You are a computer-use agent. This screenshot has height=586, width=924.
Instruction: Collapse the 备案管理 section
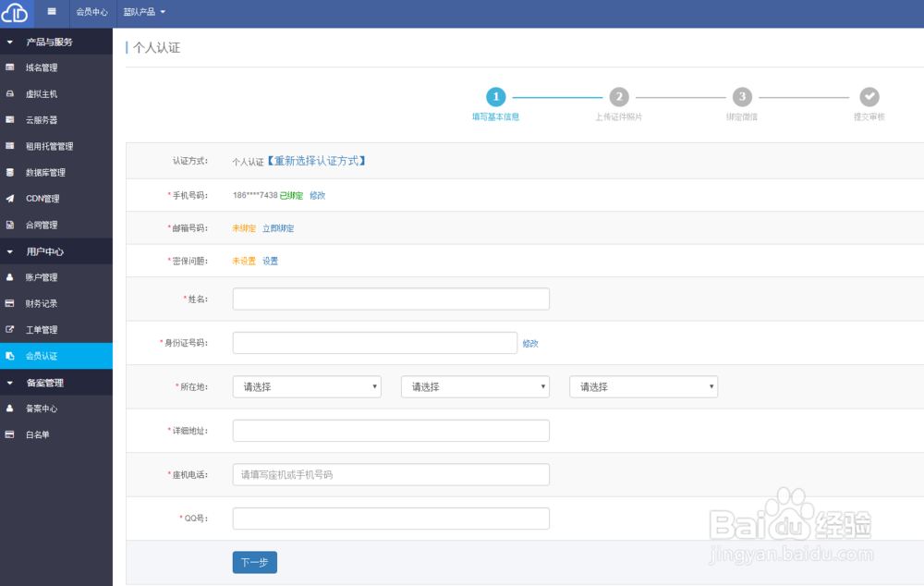56,383
